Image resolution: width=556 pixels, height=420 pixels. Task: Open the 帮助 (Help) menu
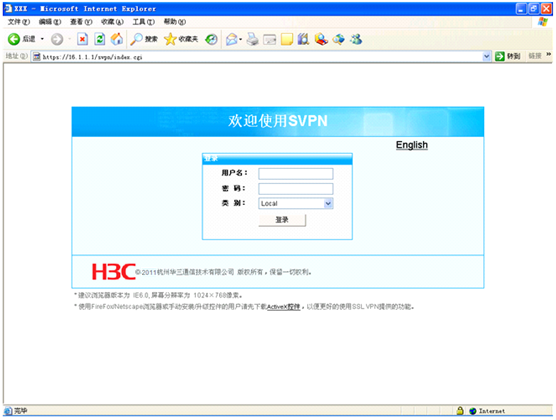pos(174,22)
